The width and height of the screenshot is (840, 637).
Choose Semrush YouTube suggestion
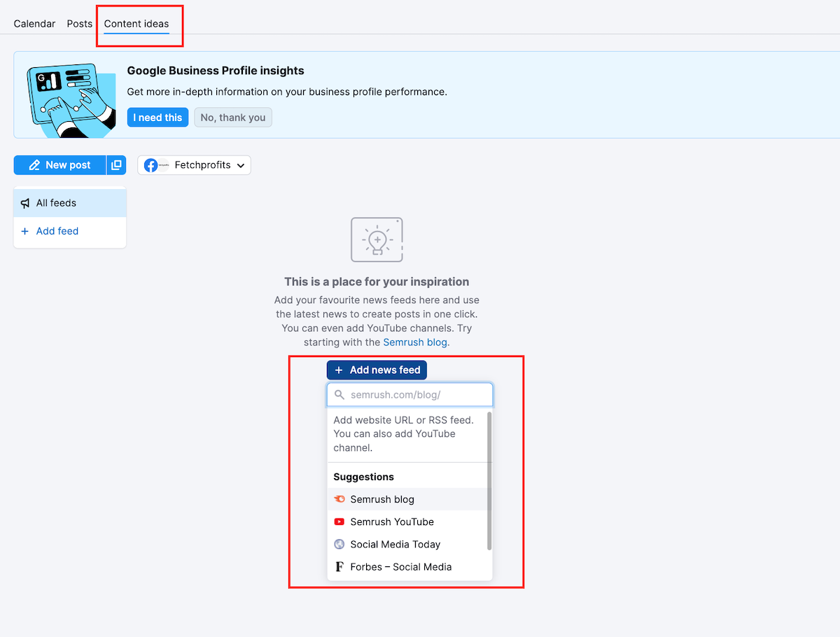pyautogui.click(x=407, y=521)
